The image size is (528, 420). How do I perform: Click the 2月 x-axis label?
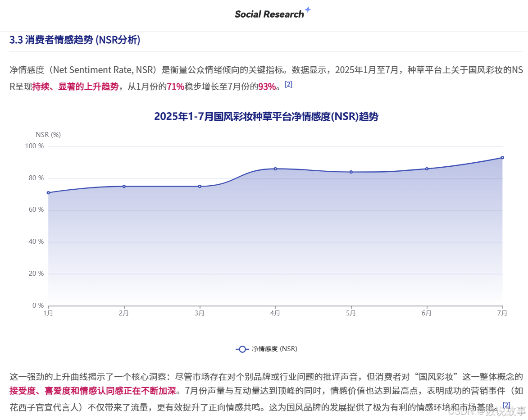[123, 313]
